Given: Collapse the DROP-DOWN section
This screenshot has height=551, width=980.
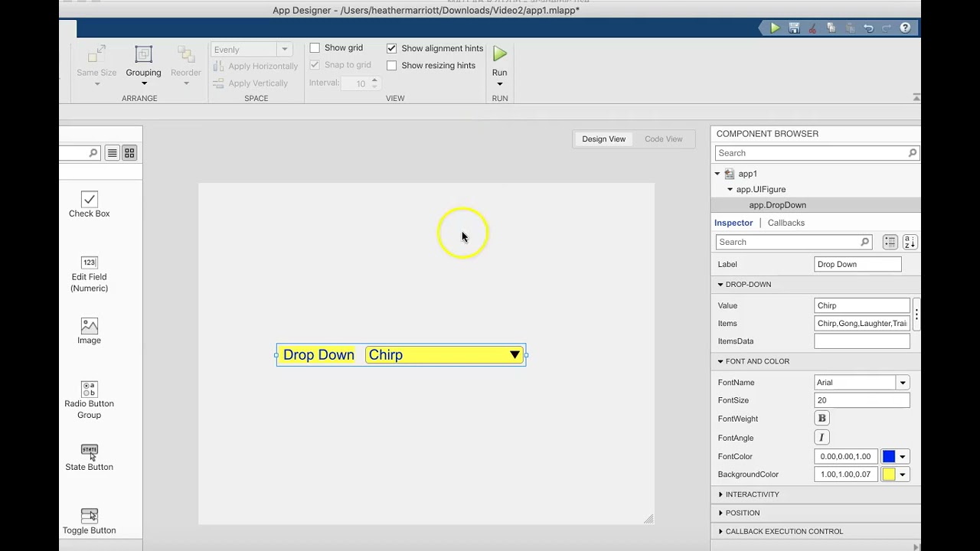Looking at the screenshot, I should point(720,285).
